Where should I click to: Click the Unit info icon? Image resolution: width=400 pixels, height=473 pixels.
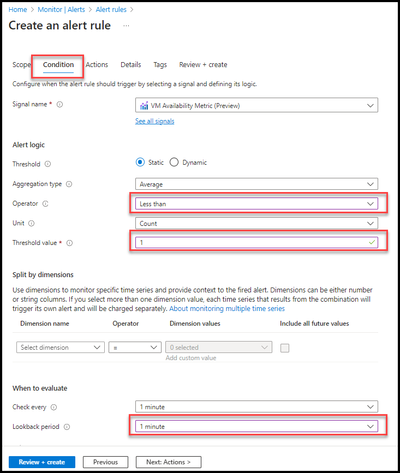tap(31, 223)
